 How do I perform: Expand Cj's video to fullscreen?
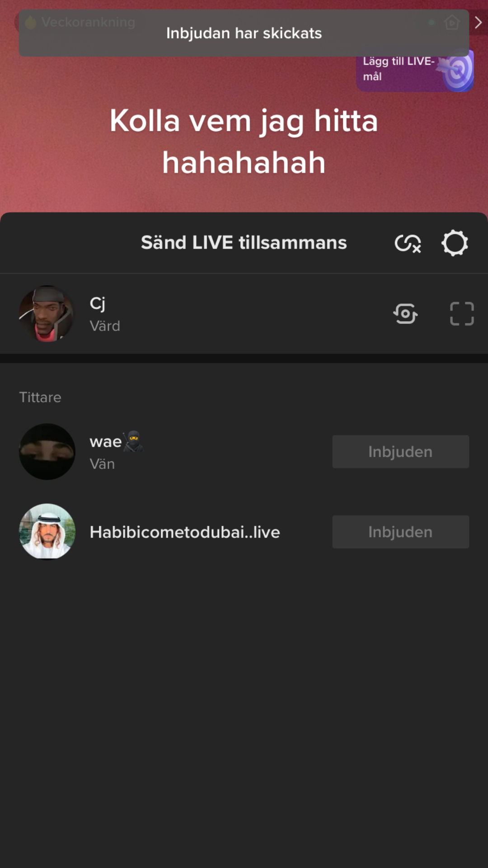click(462, 314)
